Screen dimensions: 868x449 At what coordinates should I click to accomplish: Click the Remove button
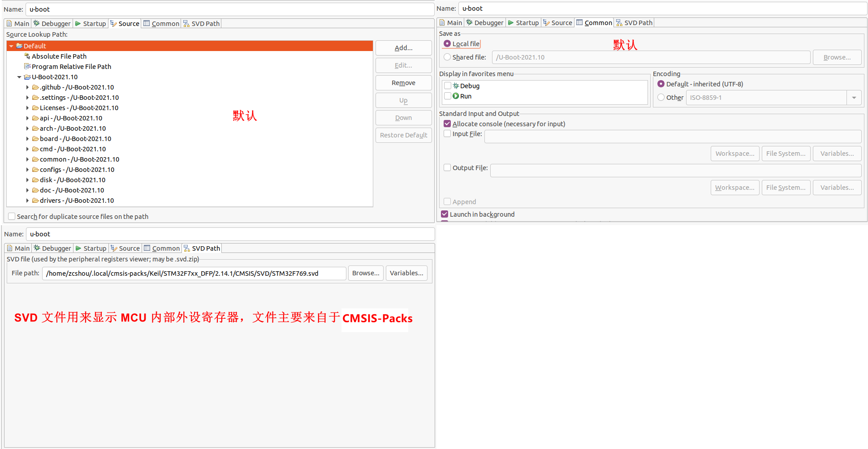tap(404, 83)
